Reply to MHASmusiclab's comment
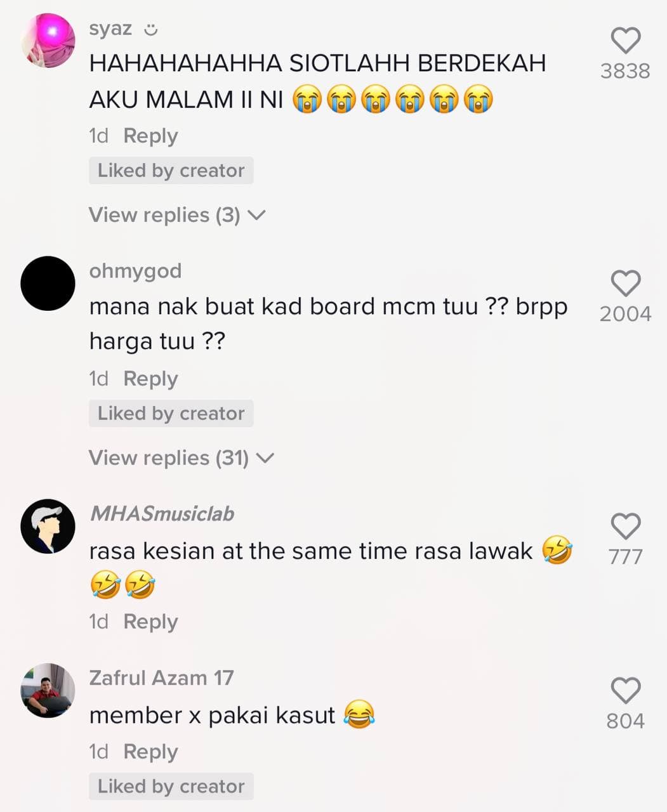The width and height of the screenshot is (667, 812). pyautogui.click(x=150, y=622)
